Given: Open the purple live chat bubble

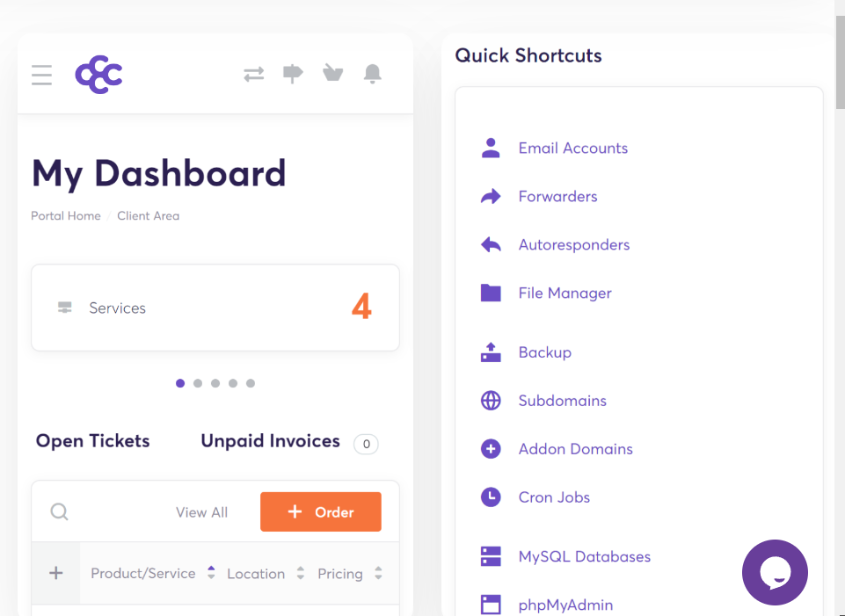Looking at the screenshot, I should [775, 572].
